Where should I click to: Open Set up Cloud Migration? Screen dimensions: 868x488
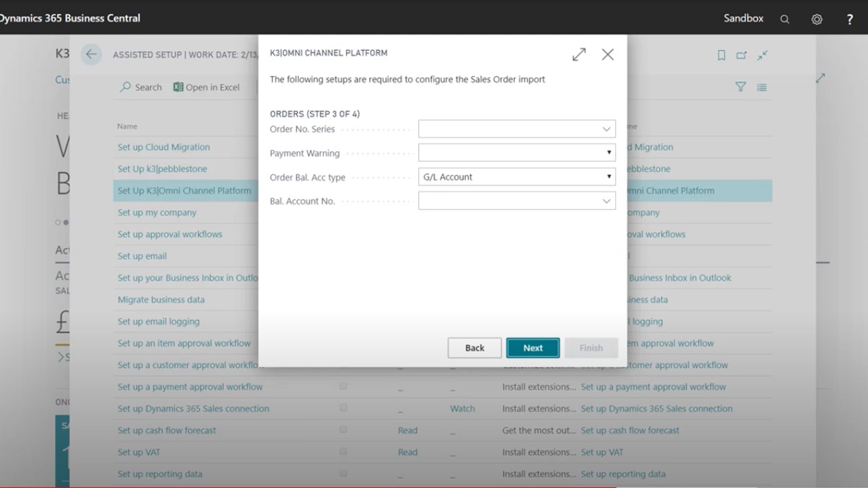163,147
